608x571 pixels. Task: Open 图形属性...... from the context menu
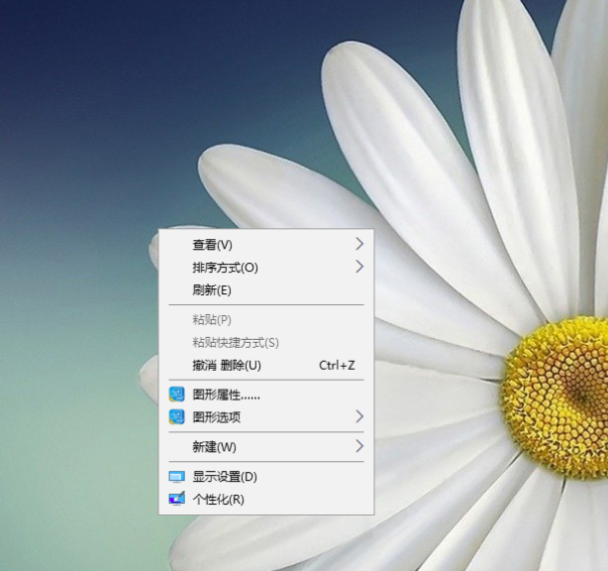coord(266,395)
